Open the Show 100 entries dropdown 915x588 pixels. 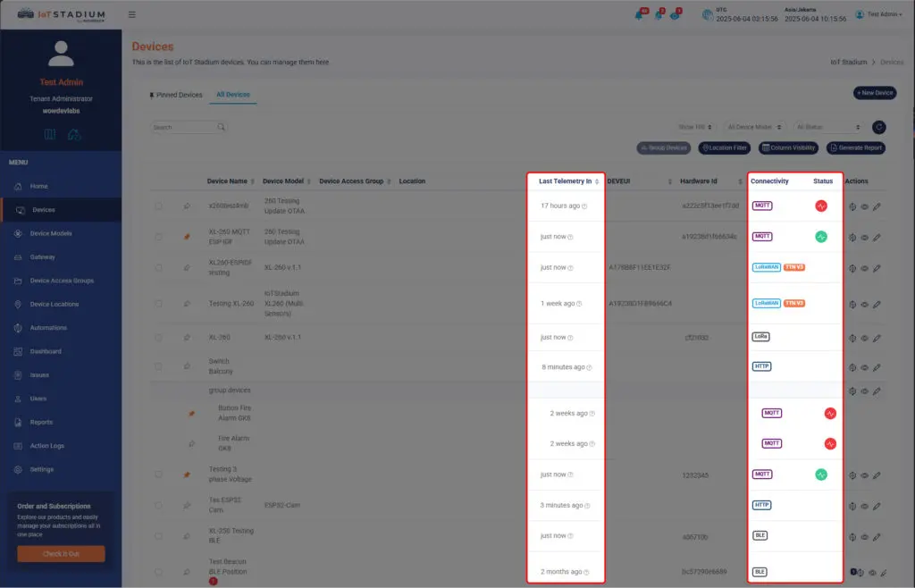696,128
